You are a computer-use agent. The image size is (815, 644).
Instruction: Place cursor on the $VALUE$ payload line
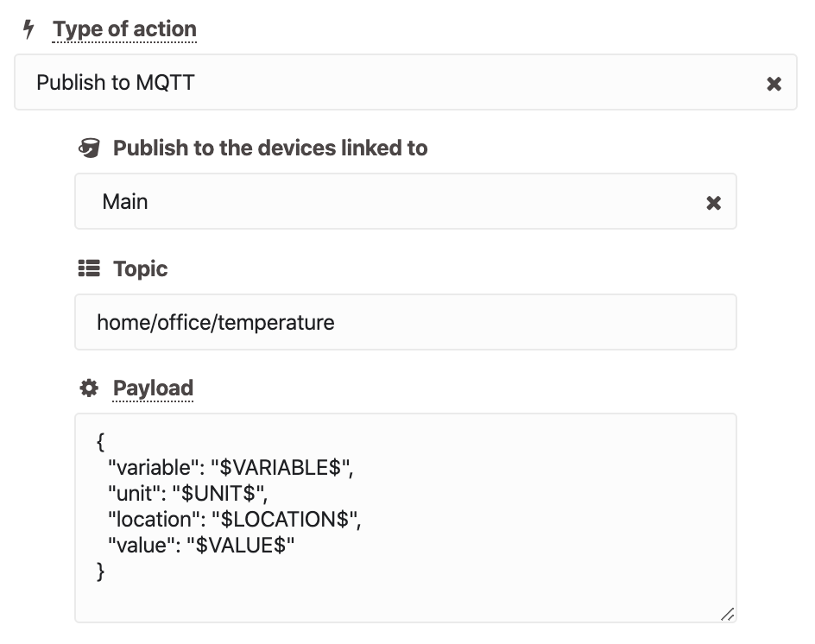201,546
